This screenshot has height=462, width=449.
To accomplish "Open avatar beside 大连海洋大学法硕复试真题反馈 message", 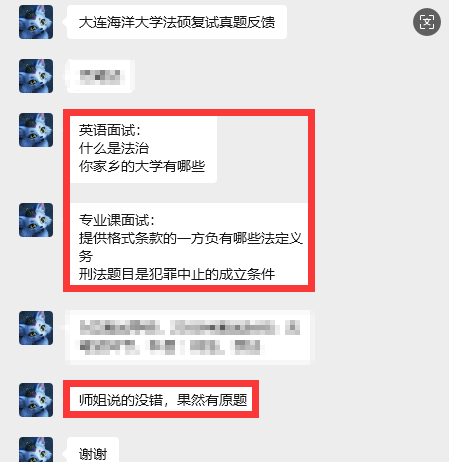I will (36, 22).
